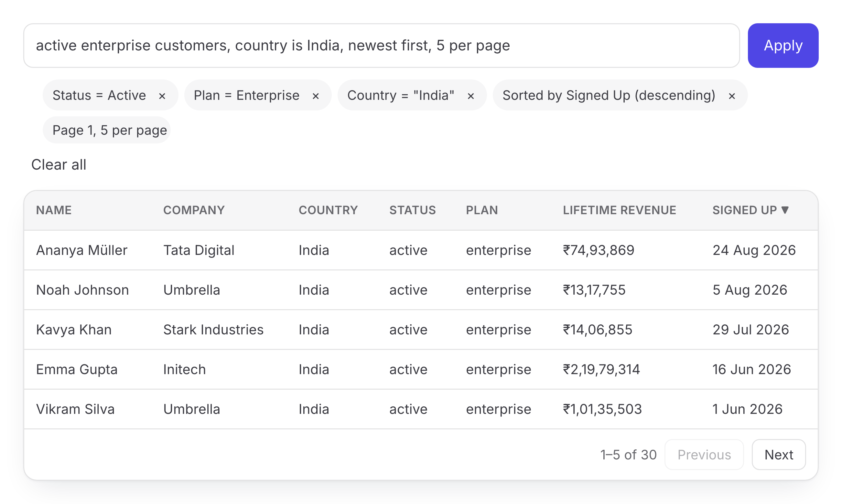Sort by the Plan column header

click(482, 210)
